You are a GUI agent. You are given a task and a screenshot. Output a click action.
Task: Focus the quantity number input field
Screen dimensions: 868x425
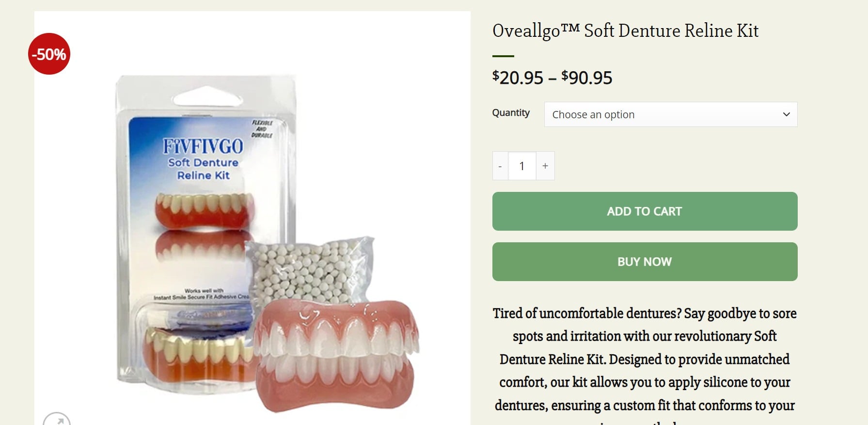click(x=522, y=166)
